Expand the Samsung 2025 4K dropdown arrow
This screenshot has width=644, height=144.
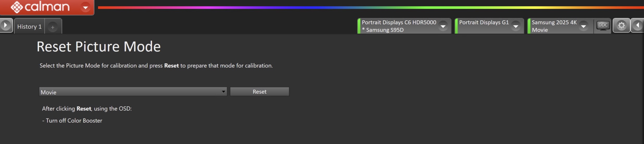[584, 26]
